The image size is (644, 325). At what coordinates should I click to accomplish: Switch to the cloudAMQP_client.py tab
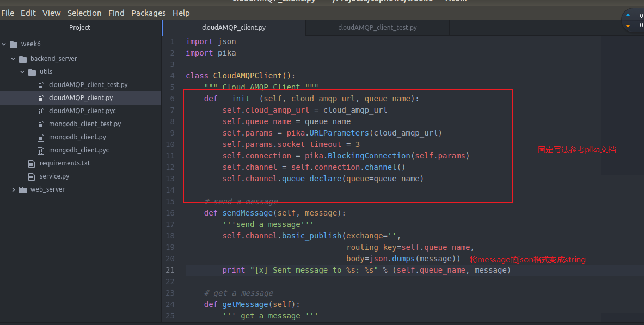click(234, 28)
